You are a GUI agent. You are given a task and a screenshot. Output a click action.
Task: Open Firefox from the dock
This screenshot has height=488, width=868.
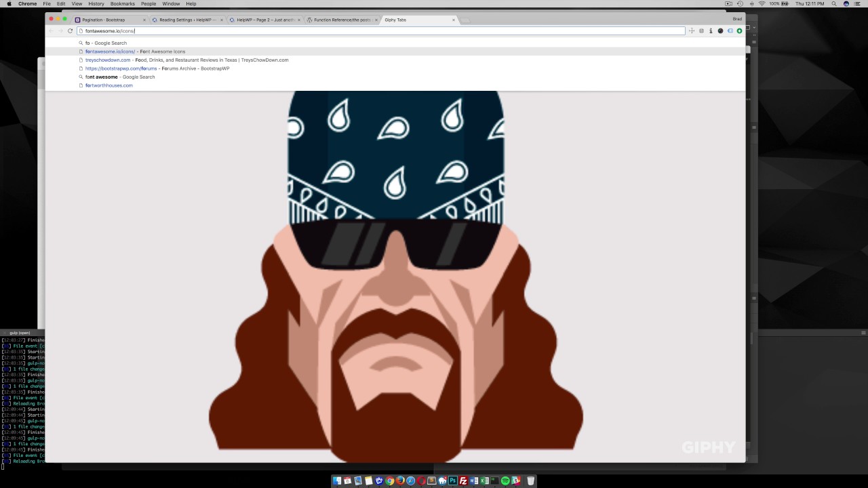click(x=400, y=481)
